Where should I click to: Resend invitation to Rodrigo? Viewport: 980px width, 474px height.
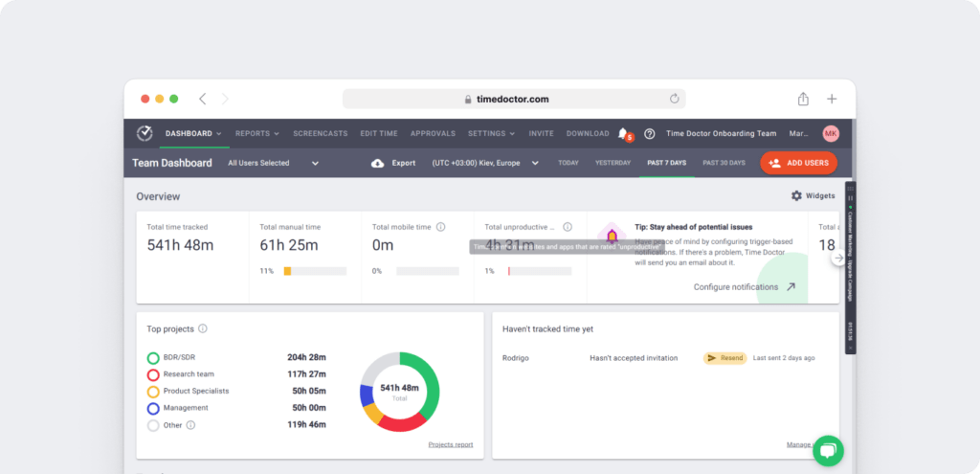coord(724,358)
